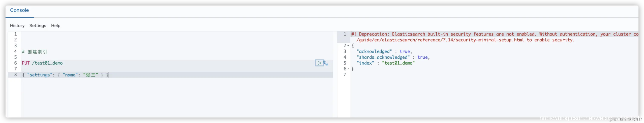Click the security-minimal-setup.html reference path
The height and width of the screenshot is (123, 644).
tap(440, 40)
